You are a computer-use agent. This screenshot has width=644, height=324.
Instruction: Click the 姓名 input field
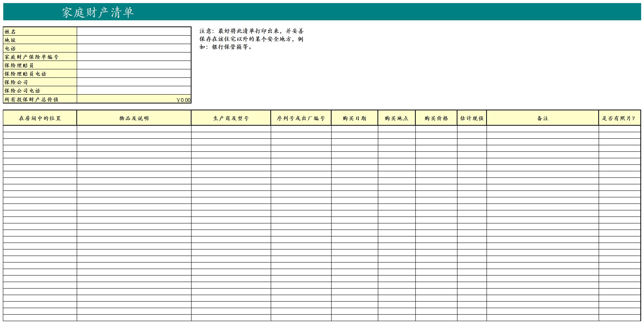pyautogui.click(x=134, y=31)
